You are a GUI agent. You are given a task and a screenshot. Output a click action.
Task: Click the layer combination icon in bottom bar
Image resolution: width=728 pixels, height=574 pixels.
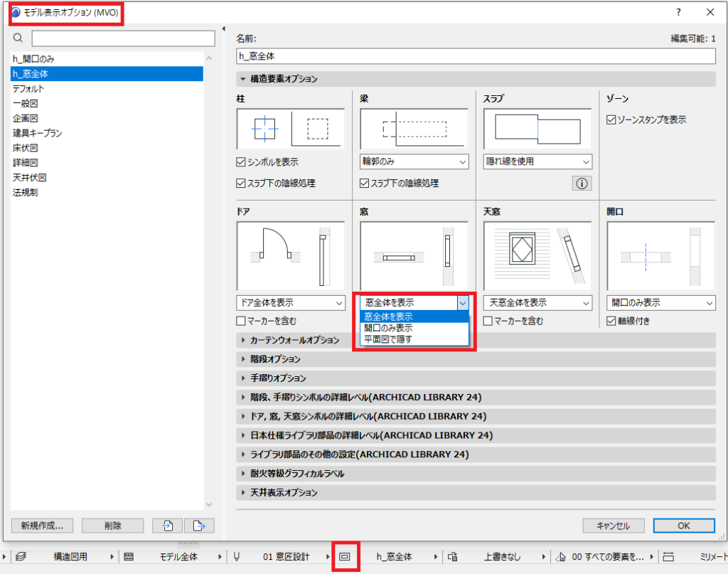[x=21, y=556]
